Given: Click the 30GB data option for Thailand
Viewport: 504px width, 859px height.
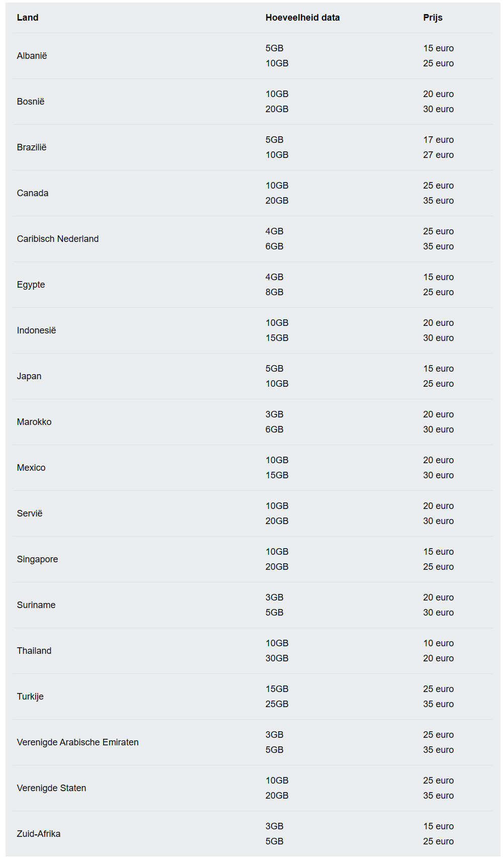Looking at the screenshot, I should [277, 658].
